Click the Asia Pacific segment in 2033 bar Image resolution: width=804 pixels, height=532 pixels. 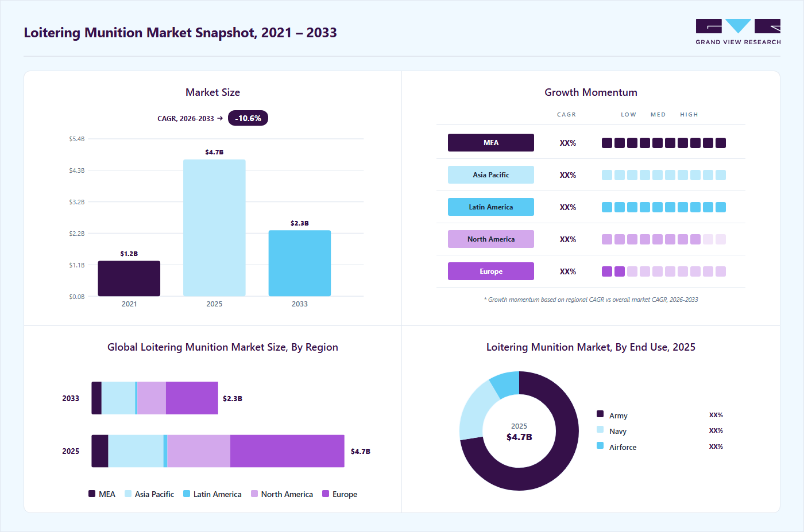point(118,398)
